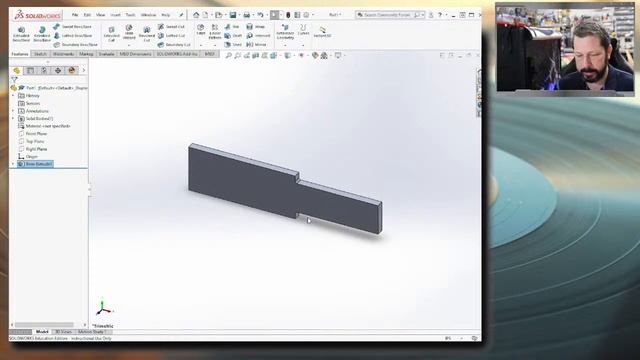The image size is (640, 360).
Task: Select the Intersect feature
Action: click(258, 36)
